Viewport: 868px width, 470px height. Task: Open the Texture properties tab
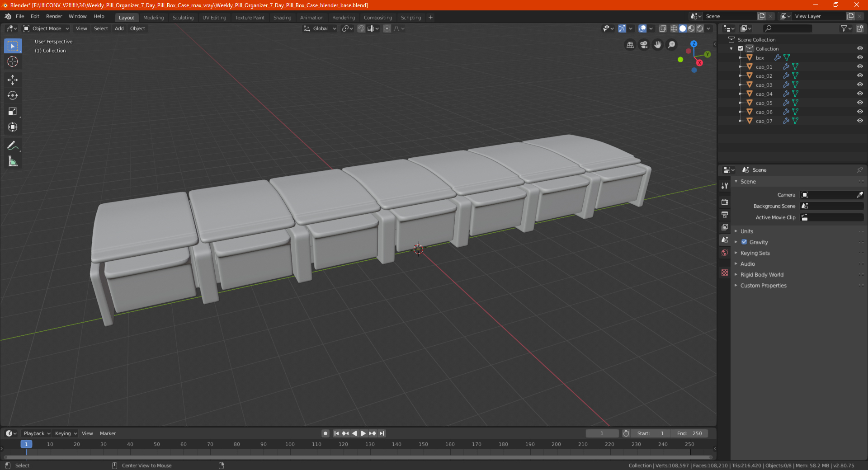[x=725, y=273]
